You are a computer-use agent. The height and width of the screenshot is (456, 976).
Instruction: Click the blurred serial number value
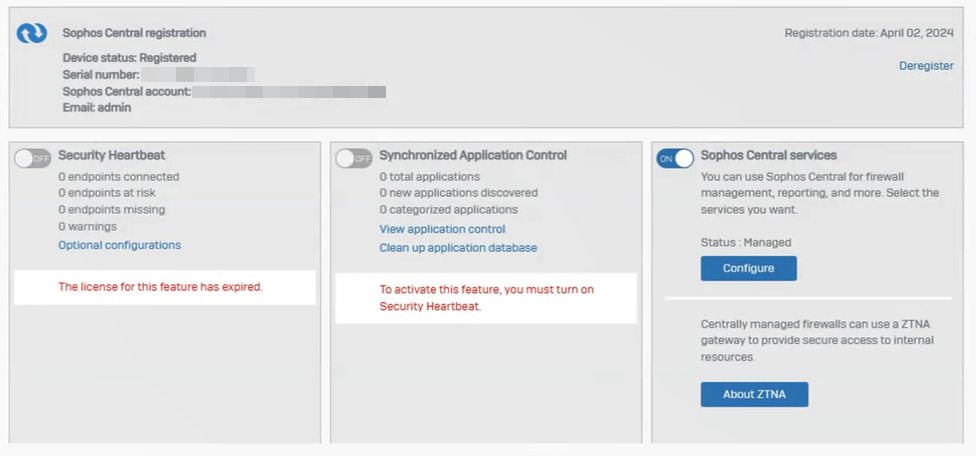(196, 75)
